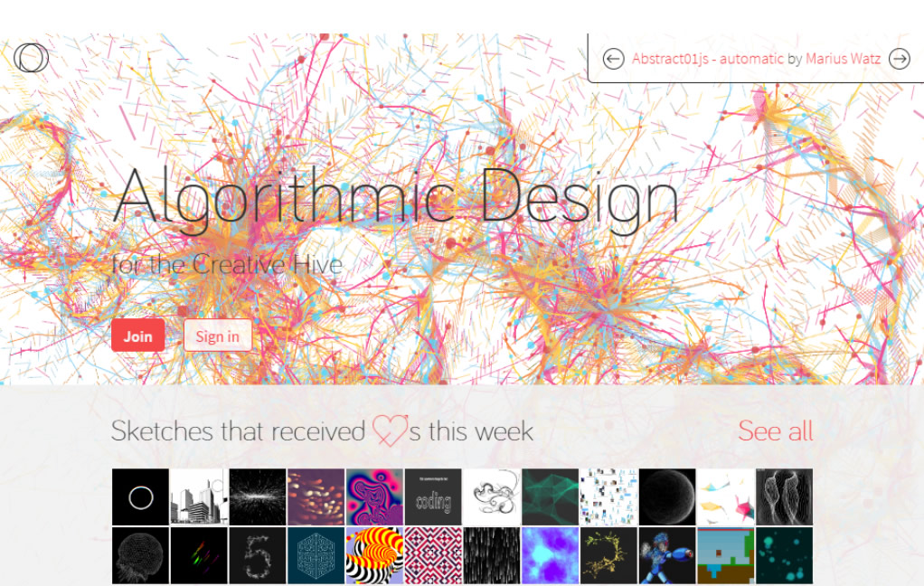
Task: Open the colorful paper shards thumbnail
Action: 726,497
